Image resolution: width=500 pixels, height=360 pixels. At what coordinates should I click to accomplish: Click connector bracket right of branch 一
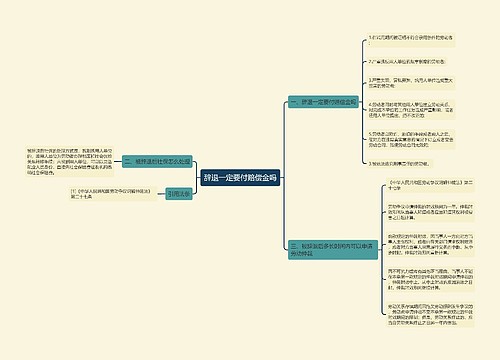tap(363, 102)
